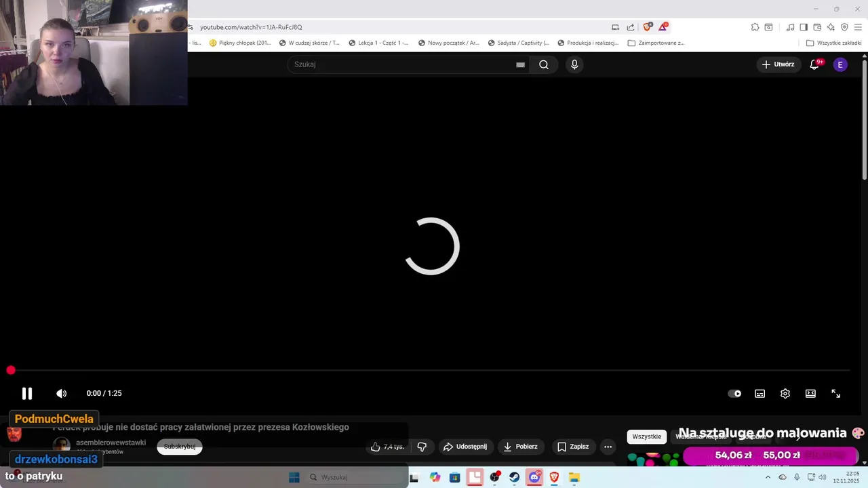This screenshot has width=868, height=488.
Task: Open the player settings gear
Action: pos(785,394)
